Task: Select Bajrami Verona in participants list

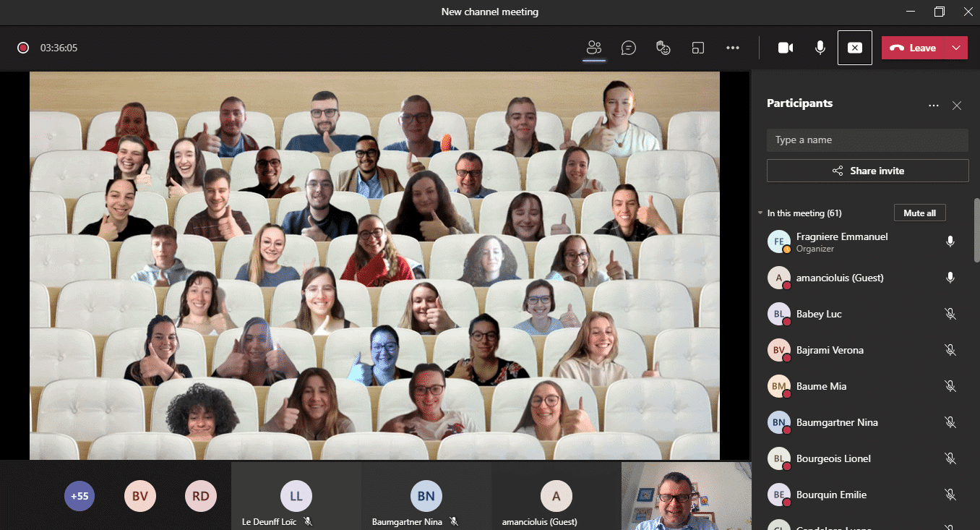Action: coord(830,350)
